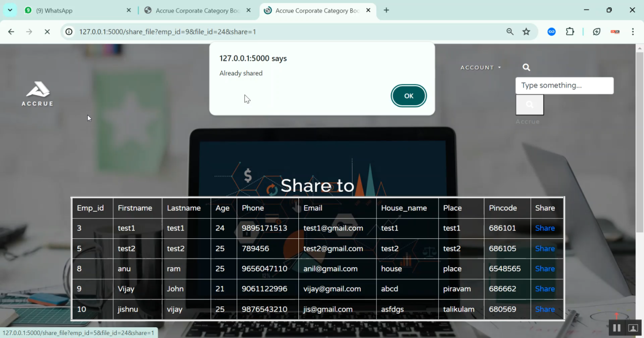Image resolution: width=644 pixels, height=338 pixels.
Task: Select the active Accrue Corporate Category tab
Action: (x=317, y=10)
